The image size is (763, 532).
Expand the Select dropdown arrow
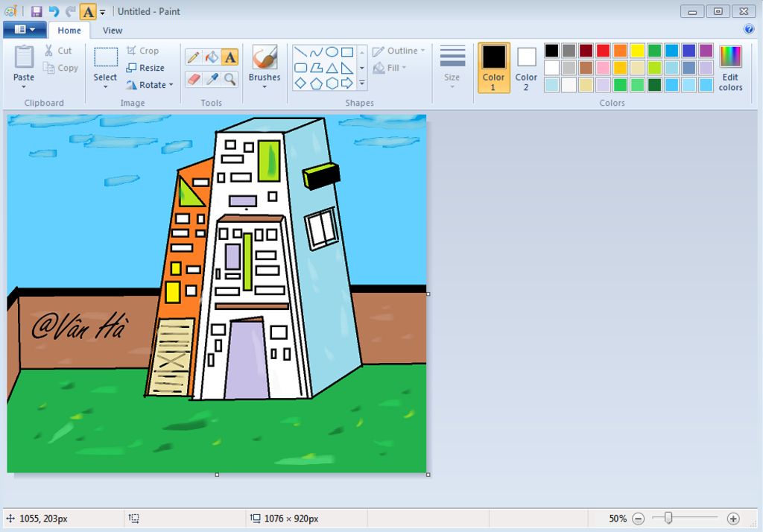[x=106, y=87]
